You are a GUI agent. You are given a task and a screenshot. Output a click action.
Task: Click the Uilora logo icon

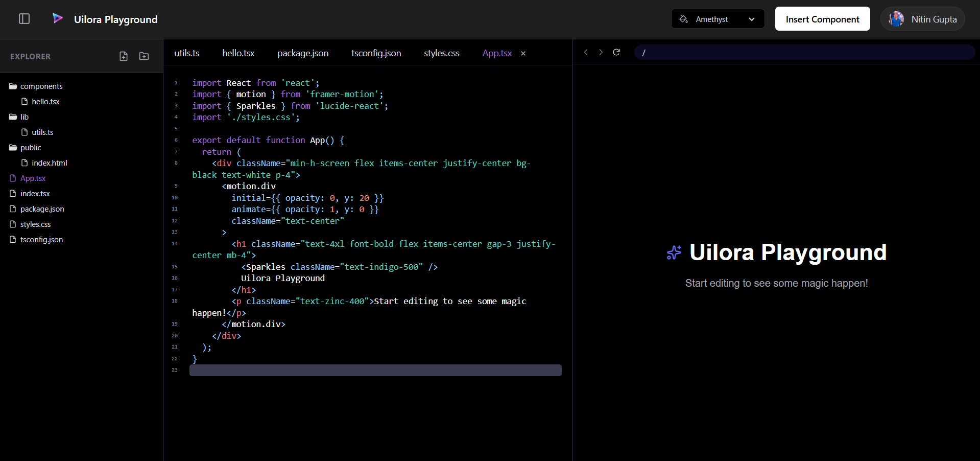click(58, 19)
